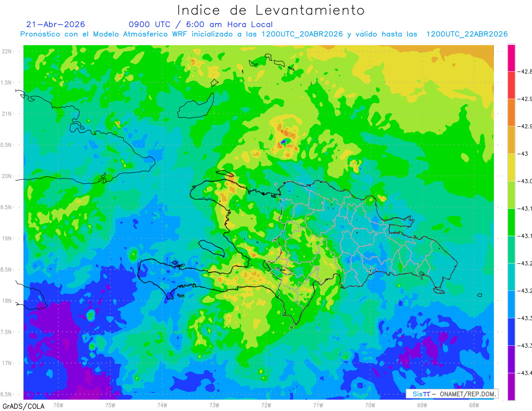Click the 72W longitude axis label

click(x=266, y=405)
